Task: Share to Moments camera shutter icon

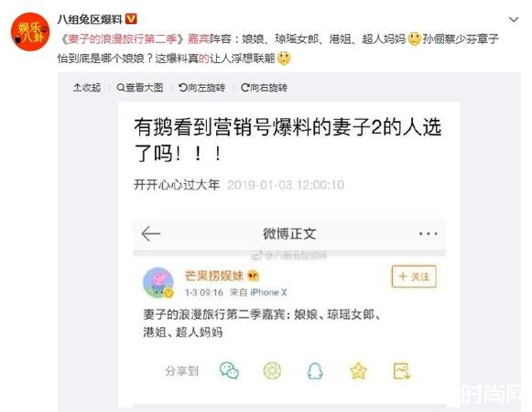Action: tap(272, 371)
